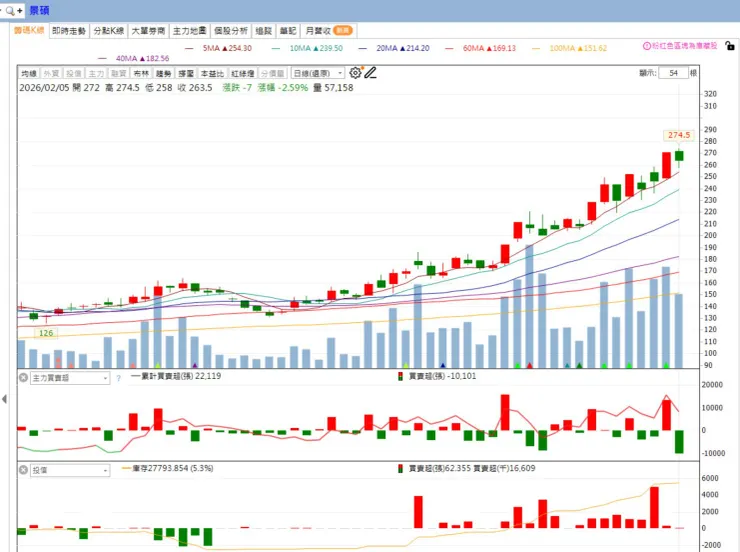Click the 100MA 151.62 legend entry
This screenshot has height=552, width=740.
570,48
